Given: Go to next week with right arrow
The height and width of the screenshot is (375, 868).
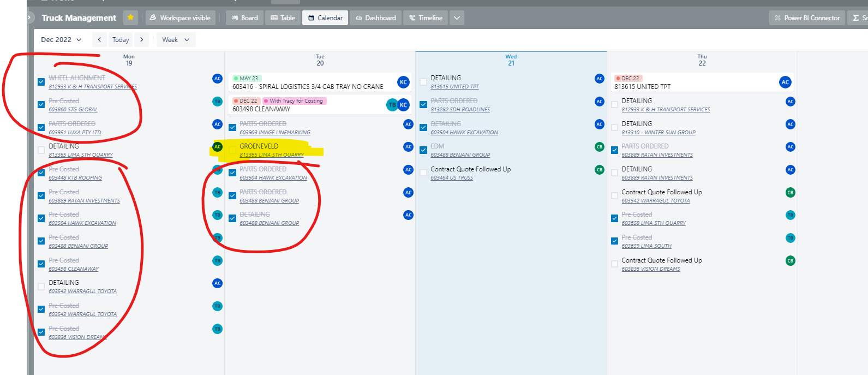Looking at the screenshot, I should [142, 40].
